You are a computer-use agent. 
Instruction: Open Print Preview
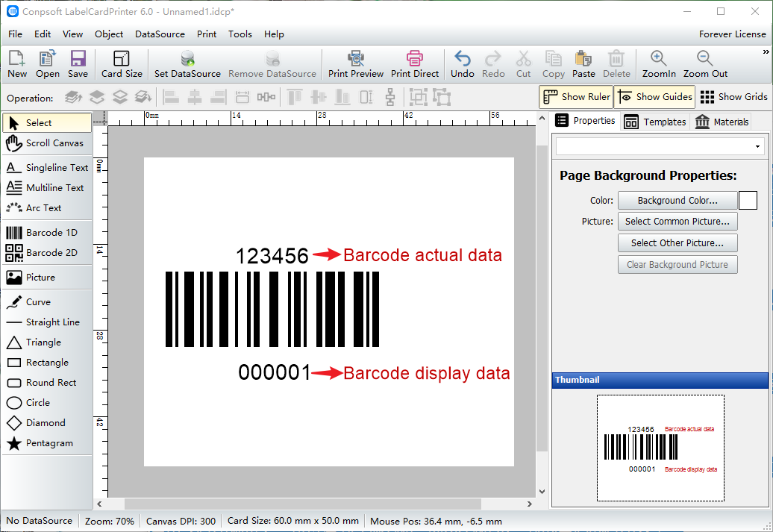pyautogui.click(x=355, y=64)
